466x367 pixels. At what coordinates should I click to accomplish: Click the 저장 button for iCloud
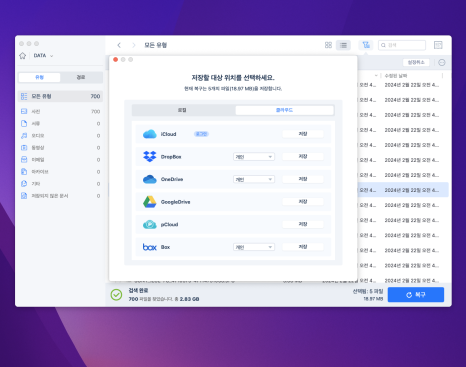pyautogui.click(x=303, y=134)
